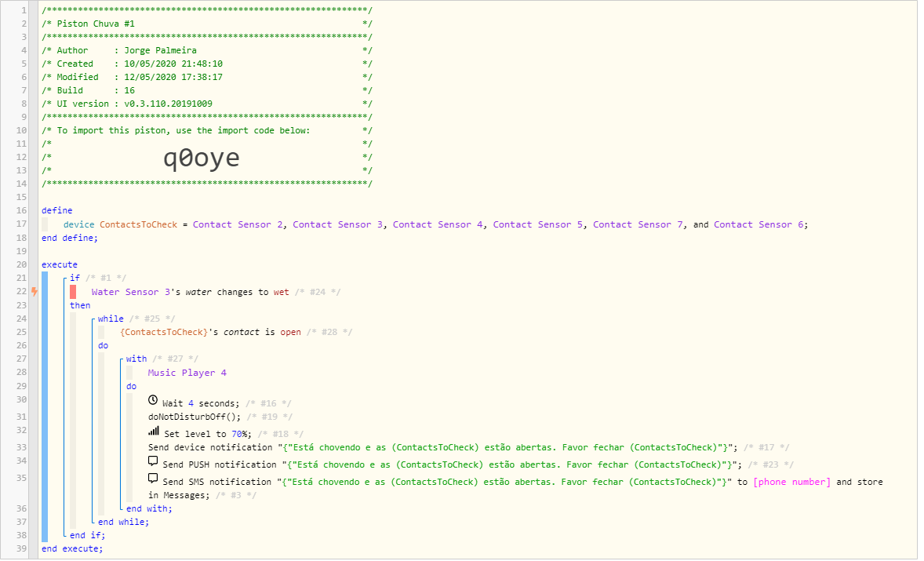
Task: Click the speech bubble icon before Send PUSH notification
Action: click(x=153, y=462)
